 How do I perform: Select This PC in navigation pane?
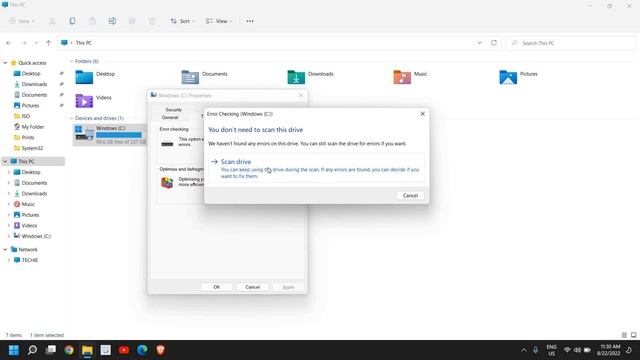[26, 161]
